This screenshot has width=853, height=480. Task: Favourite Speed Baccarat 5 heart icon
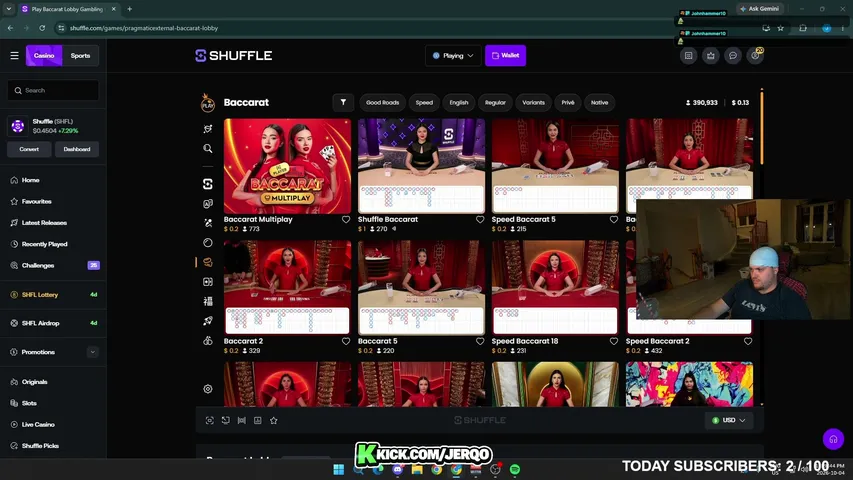pyautogui.click(x=614, y=219)
